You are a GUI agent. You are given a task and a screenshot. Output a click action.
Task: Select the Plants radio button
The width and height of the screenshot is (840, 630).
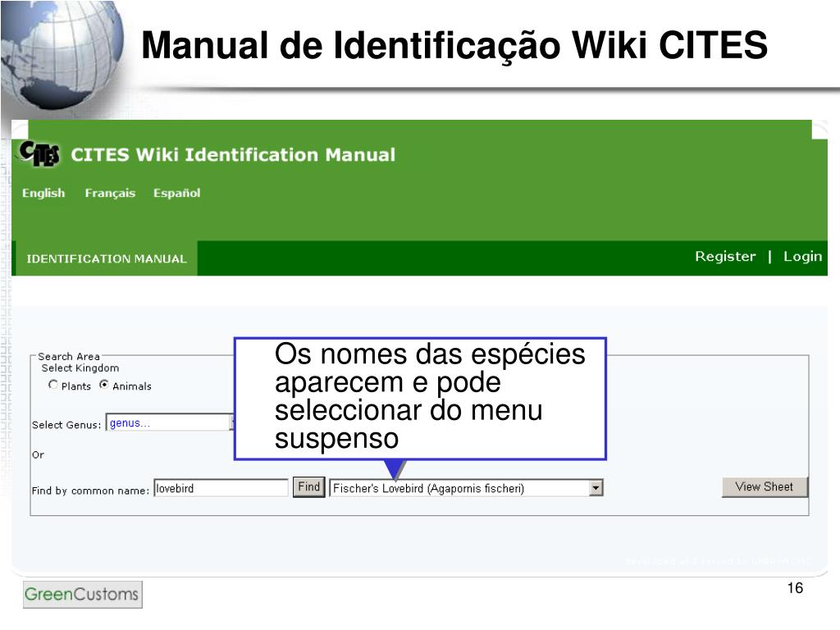(x=53, y=385)
